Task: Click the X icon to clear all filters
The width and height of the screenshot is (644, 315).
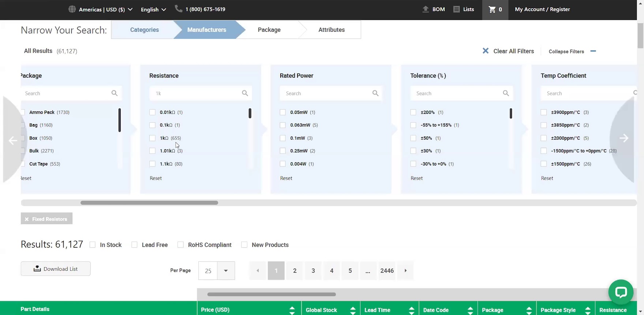Action: [486, 51]
